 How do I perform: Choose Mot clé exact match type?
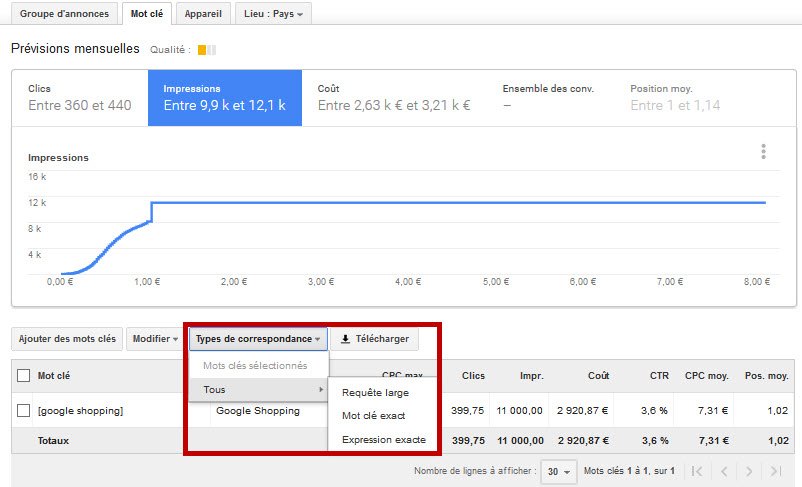tap(373, 416)
